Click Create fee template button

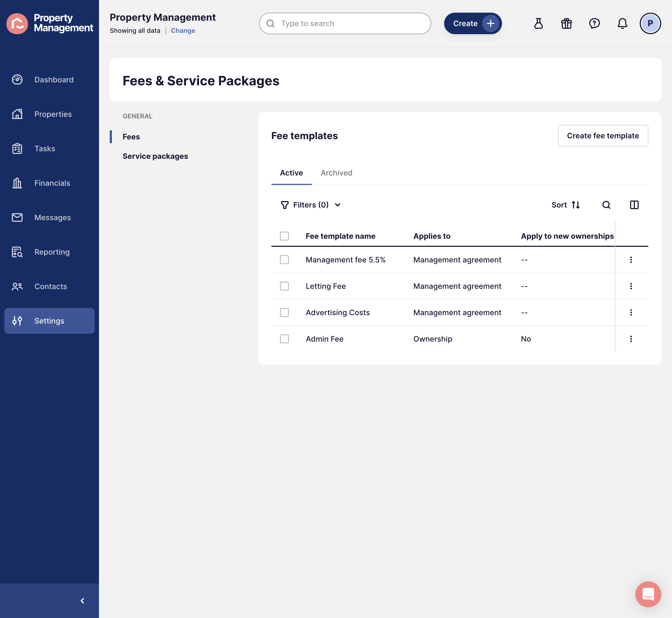(603, 136)
